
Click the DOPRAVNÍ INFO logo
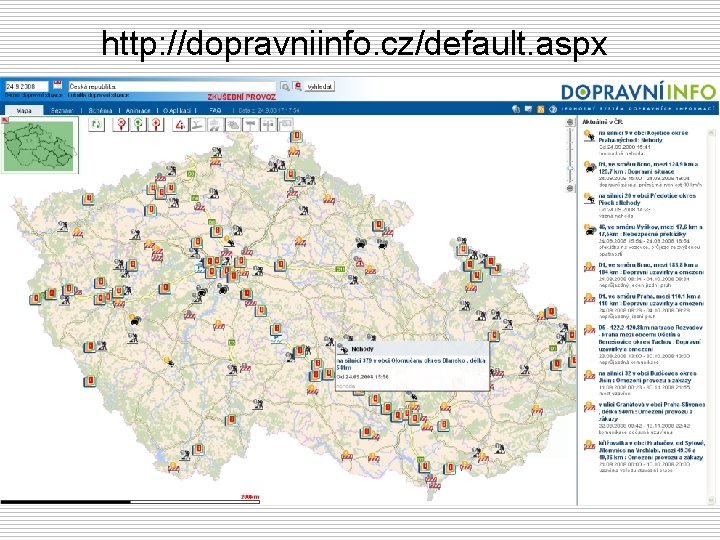(x=638, y=91)
